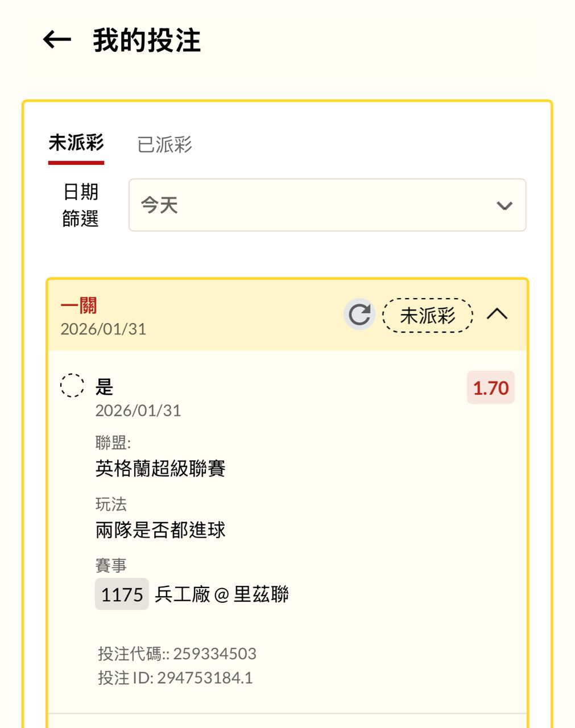Click the dashed circle pending icon

pos(72,386)
